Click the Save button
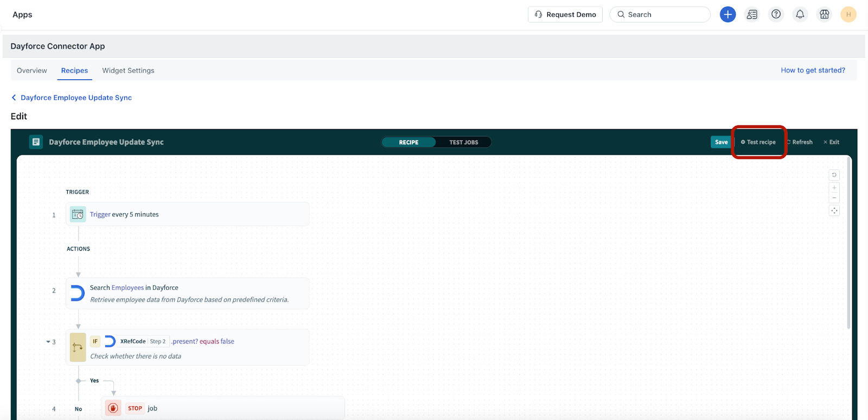Screen dimensions: 868x420 click(721, 142)
